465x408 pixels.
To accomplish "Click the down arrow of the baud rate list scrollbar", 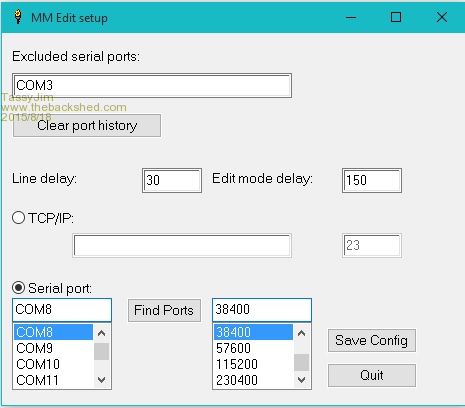I will [302, 380].
